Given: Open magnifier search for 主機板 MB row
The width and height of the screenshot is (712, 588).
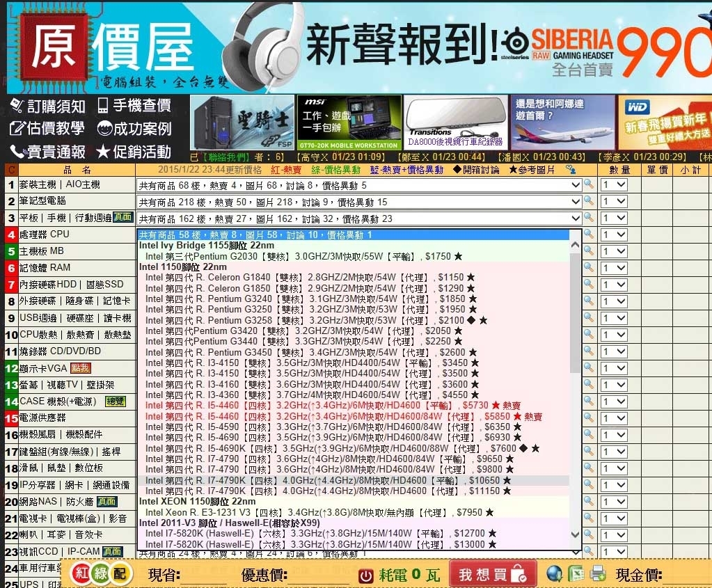Looking at the screenshot, I should tap(589, 251).
